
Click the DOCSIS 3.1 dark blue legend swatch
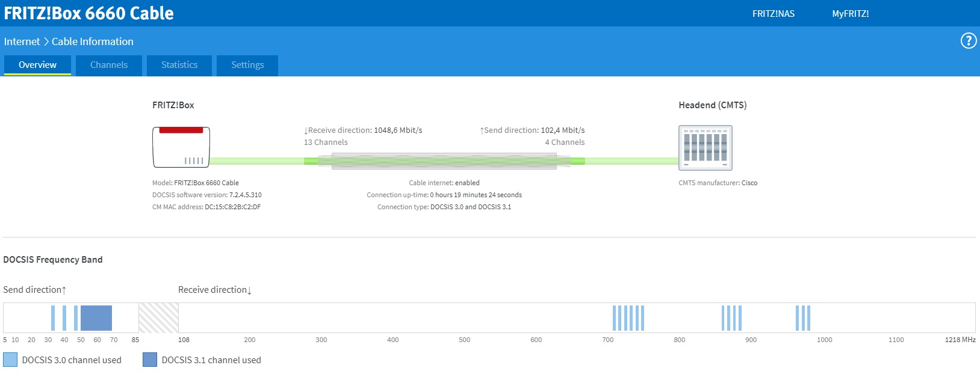click(x=150, y=360)
